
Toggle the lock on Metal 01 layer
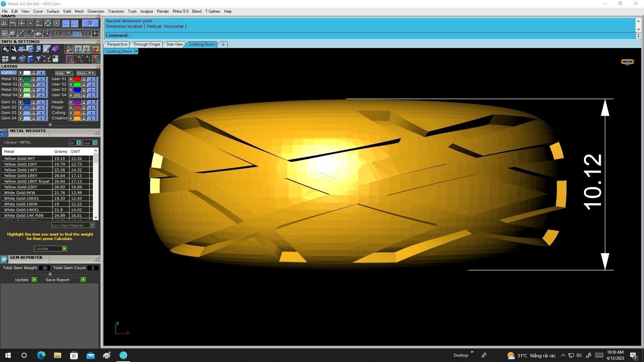point(34,79)
